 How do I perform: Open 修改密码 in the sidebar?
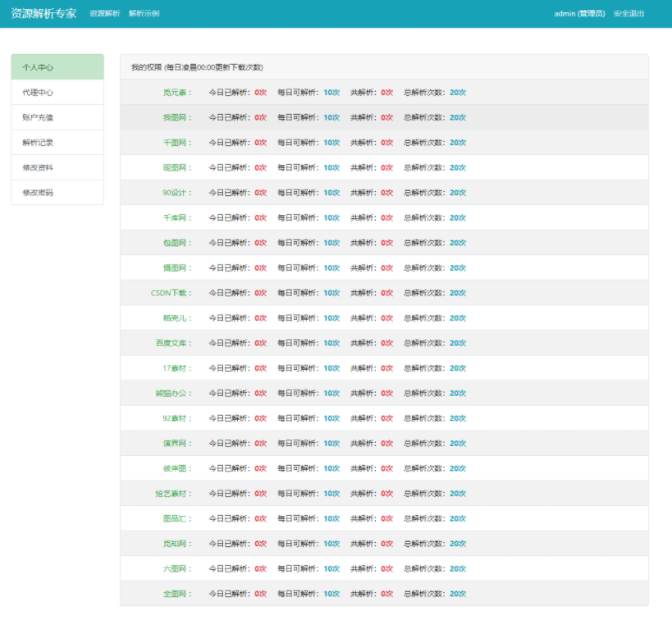point(57,193)
